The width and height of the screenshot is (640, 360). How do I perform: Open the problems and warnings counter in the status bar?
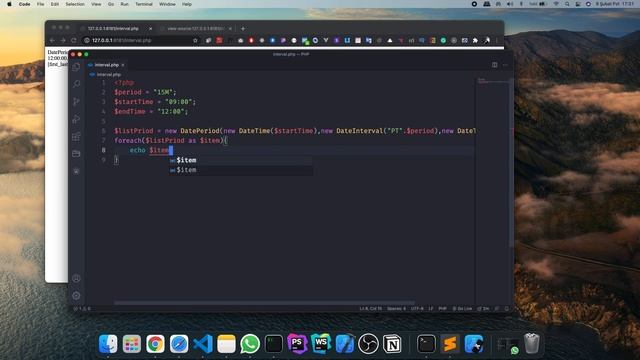coord(82,309)
